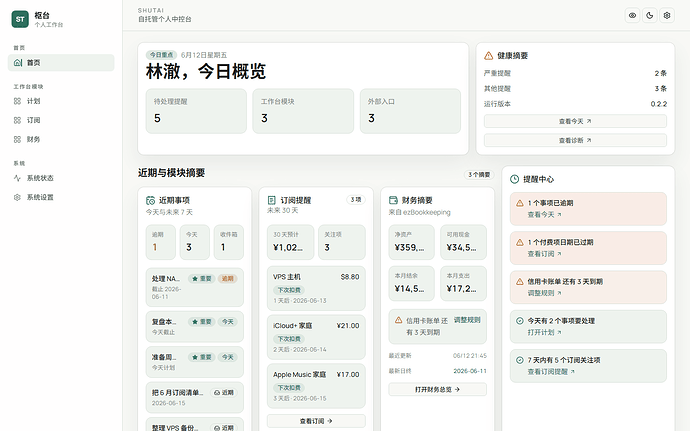Select the 外部入口 stat card
Viewport: 690px width, 431px height.
click(410, 111)
